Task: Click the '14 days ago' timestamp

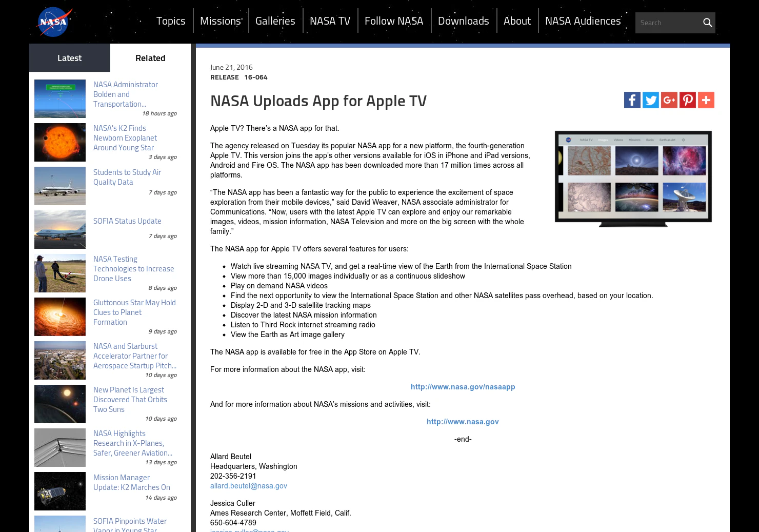Action: [x=161, y=498]
